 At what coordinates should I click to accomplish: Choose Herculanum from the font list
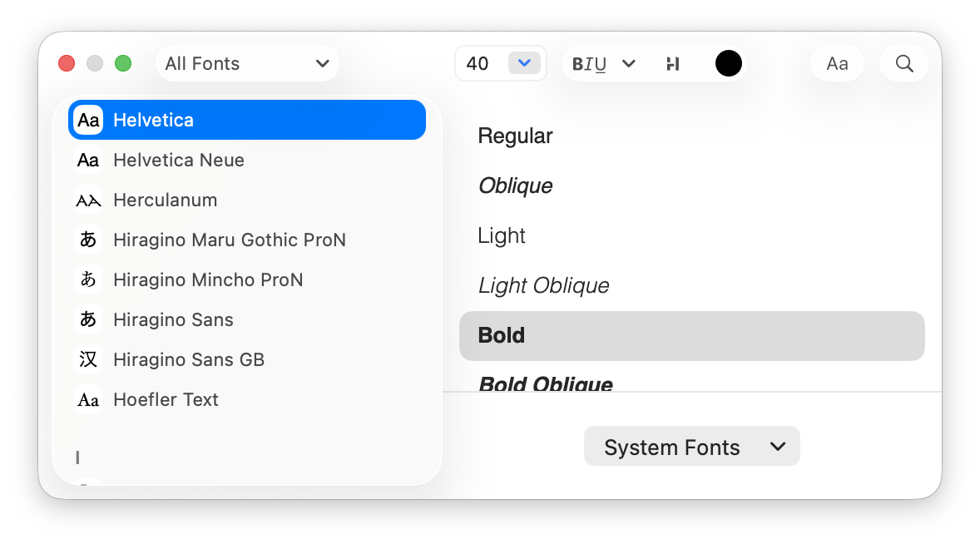tap(165, 200)
